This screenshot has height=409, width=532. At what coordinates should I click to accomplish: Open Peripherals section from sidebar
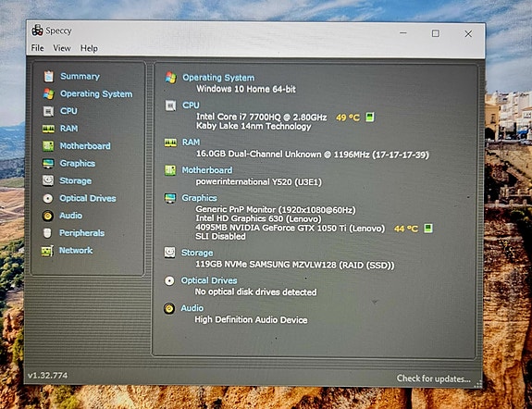coord(81,233)
